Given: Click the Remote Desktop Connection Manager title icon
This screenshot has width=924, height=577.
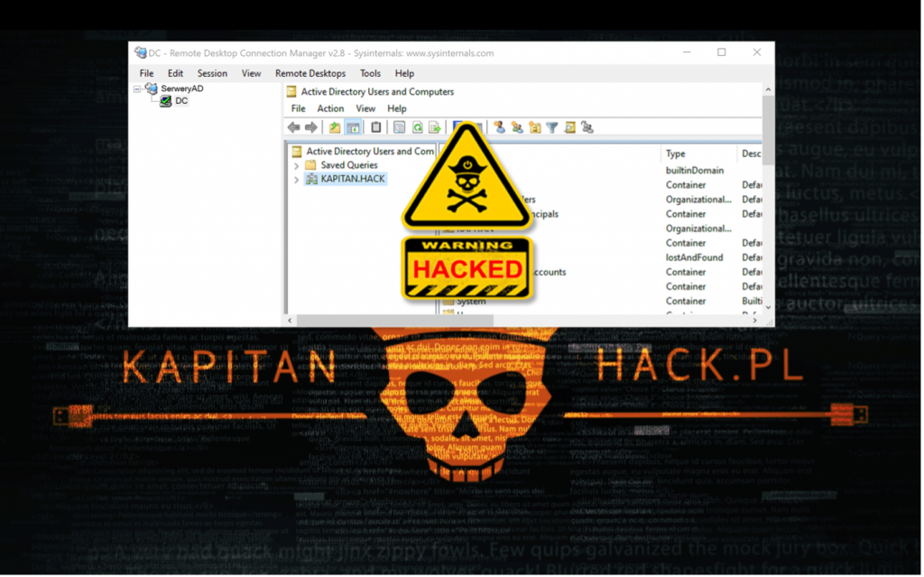Looking at the screenshot, I should click(x=140, y=53).
